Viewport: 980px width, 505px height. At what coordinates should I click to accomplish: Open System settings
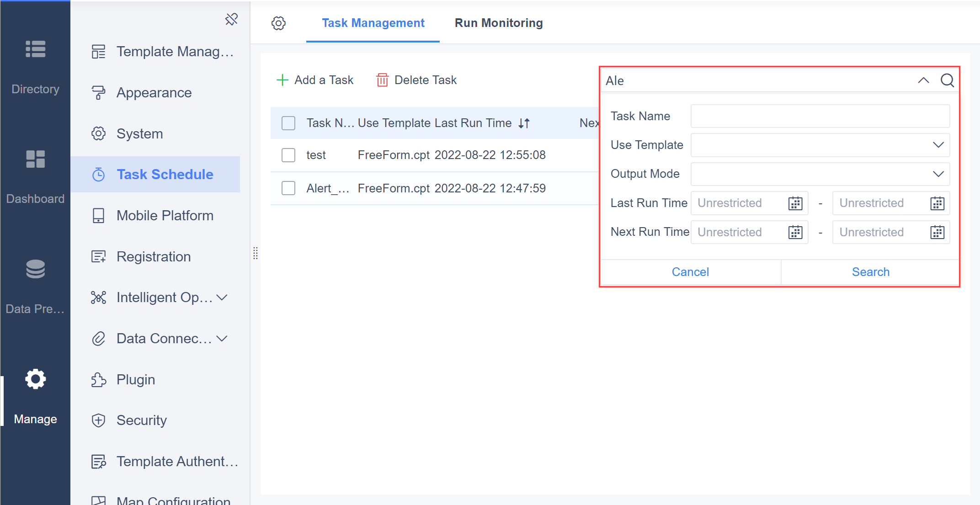point(155,133)
